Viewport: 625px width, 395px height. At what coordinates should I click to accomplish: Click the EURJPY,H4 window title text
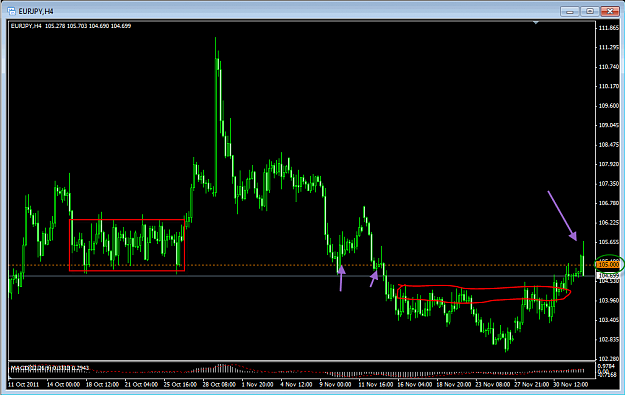(36, 12)
